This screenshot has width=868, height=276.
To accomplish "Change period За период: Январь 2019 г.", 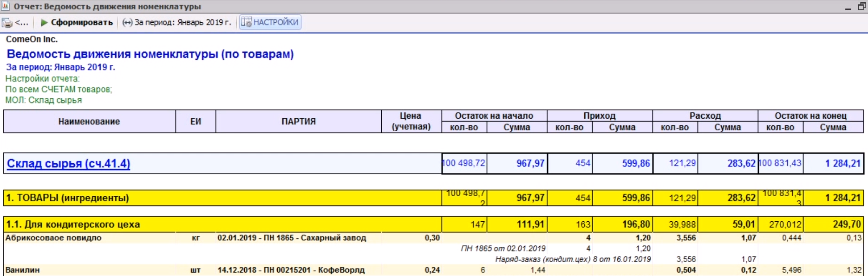I will tap(183, 22).
